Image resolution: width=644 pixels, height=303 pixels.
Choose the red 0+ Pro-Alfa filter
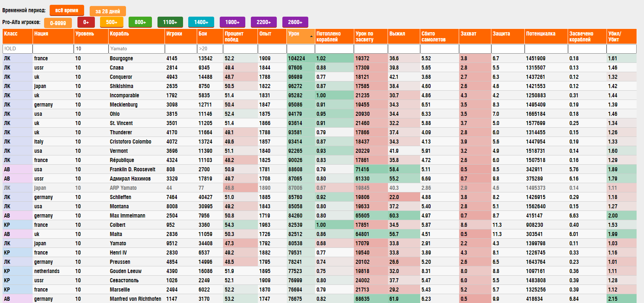pos(86,22)
